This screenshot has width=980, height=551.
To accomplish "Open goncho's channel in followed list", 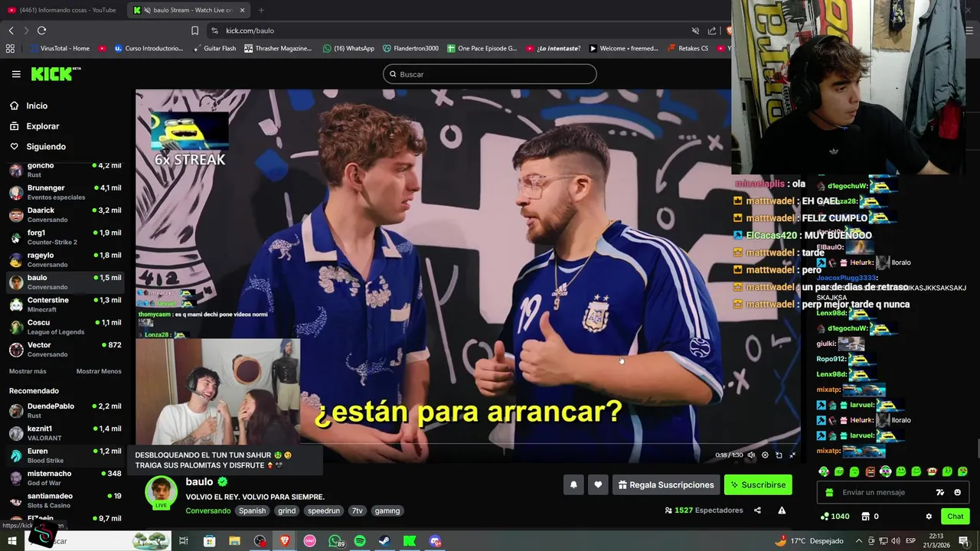I will coord(65,170).
